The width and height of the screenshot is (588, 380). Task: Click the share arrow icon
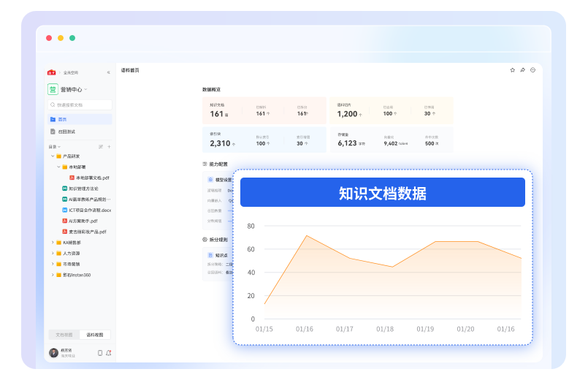click(x=523, y=70)
